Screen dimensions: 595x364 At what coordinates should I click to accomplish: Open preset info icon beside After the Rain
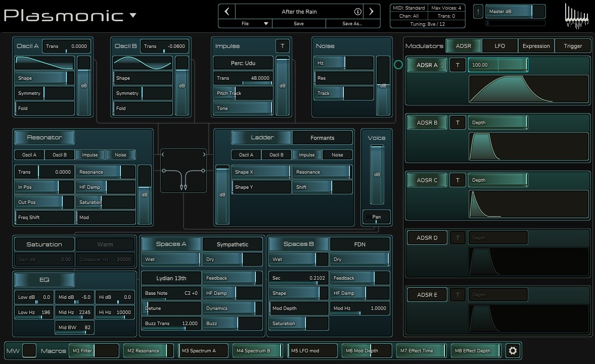(357, 12)
